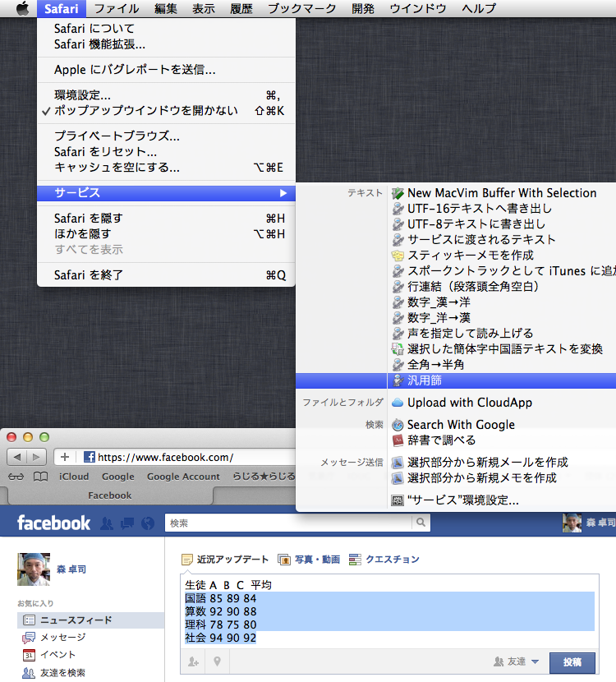This screenshot has height=682, width=616.
Task: Open the 友達 audience dropdown
Action: coord(517,662)
